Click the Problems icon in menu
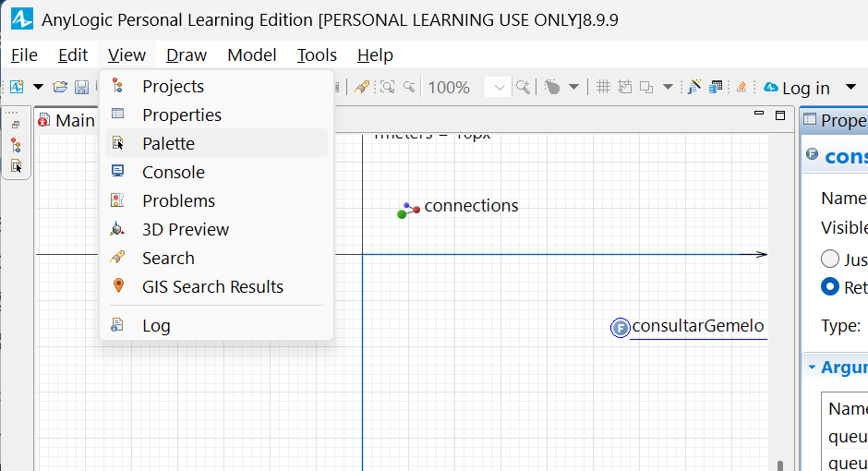Image resolution: width=868 pixels, height=471 pixels. (x=117, y=199)
